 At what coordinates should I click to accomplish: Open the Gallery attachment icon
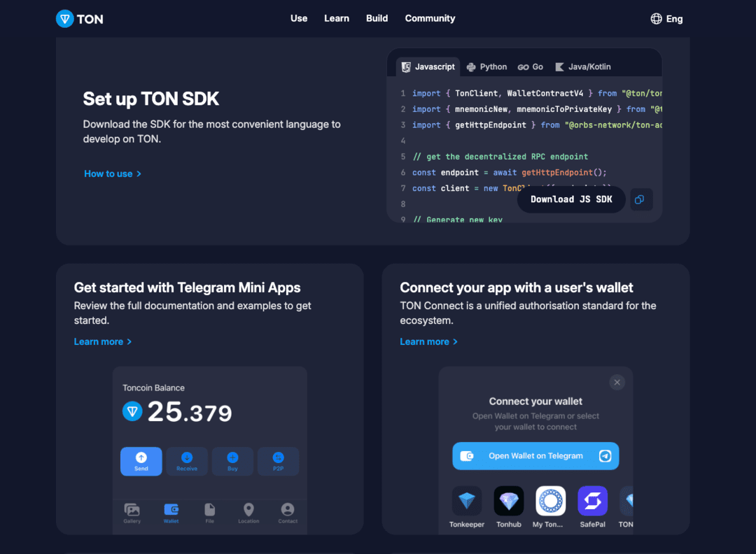click(x=132, y=512)
